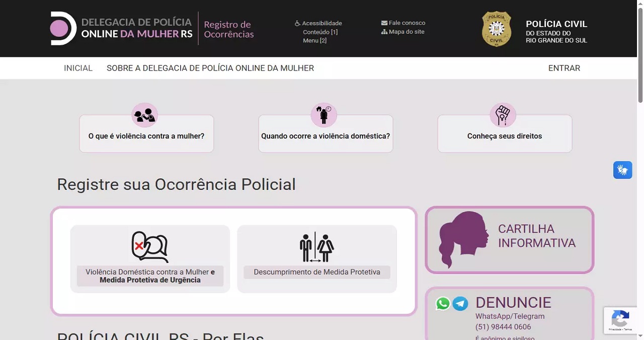Click the reCAPTCHA privacy widget
Image resolution: width=644 pixels, height=340 pixels.
click(620, 320)
